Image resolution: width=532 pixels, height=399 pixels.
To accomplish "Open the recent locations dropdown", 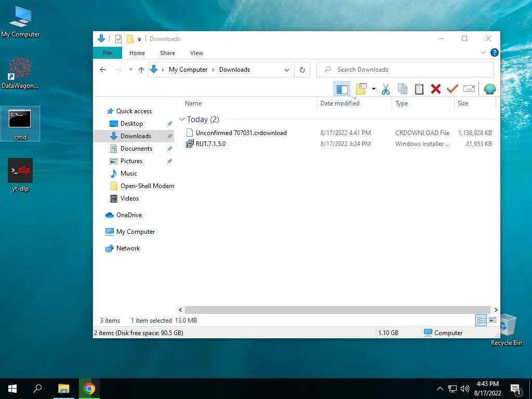I will pyautogui.click(x=130, y=70).
